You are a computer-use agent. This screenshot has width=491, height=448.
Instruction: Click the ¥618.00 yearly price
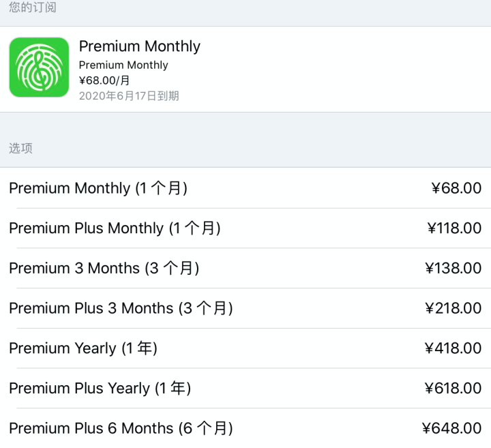coord(453,389)
